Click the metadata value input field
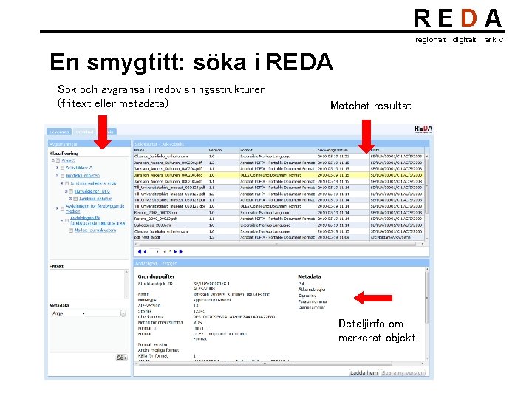This screenshot has height=399, width=532. tap(103, 313)
